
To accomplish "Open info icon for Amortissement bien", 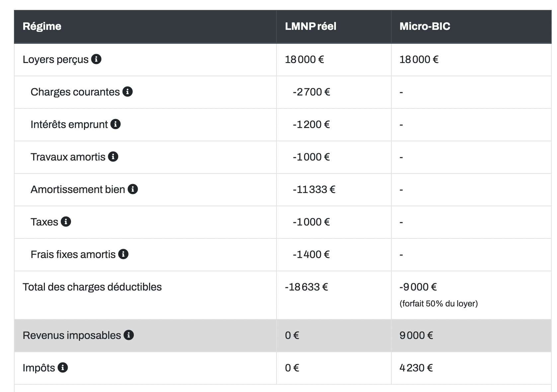I will tap(133, 189).
